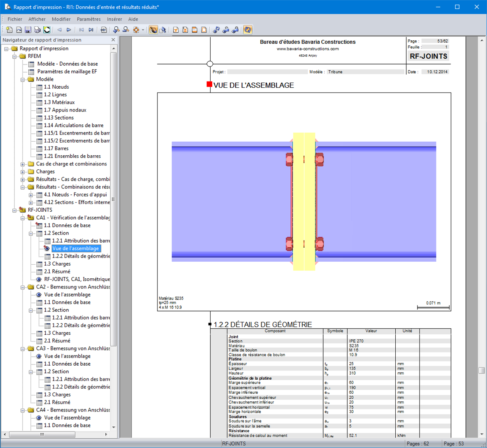
Task: Select 2.1 Résumé under CA1
Action: pyautogui.click(x=57, y=272)
